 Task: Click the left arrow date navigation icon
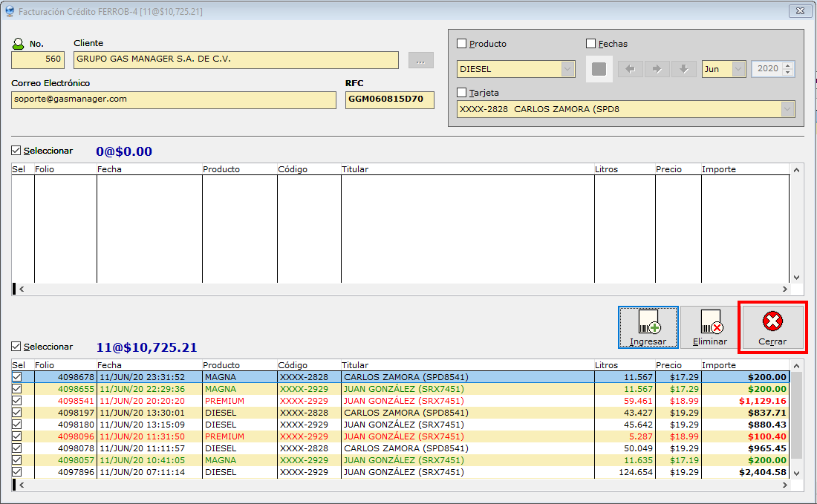pyautogui.click(x=631, y=69)
